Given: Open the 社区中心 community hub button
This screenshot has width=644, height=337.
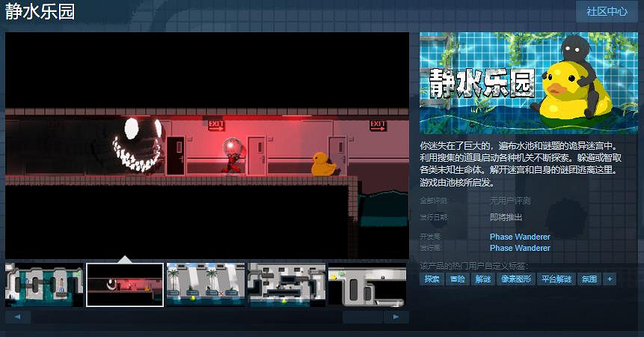Looking at the screenshot, I should click(x=607, y=11).
